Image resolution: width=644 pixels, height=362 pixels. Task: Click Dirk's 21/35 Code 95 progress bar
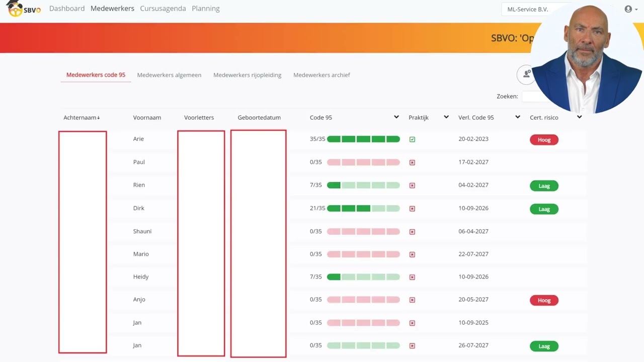point(363,209)
